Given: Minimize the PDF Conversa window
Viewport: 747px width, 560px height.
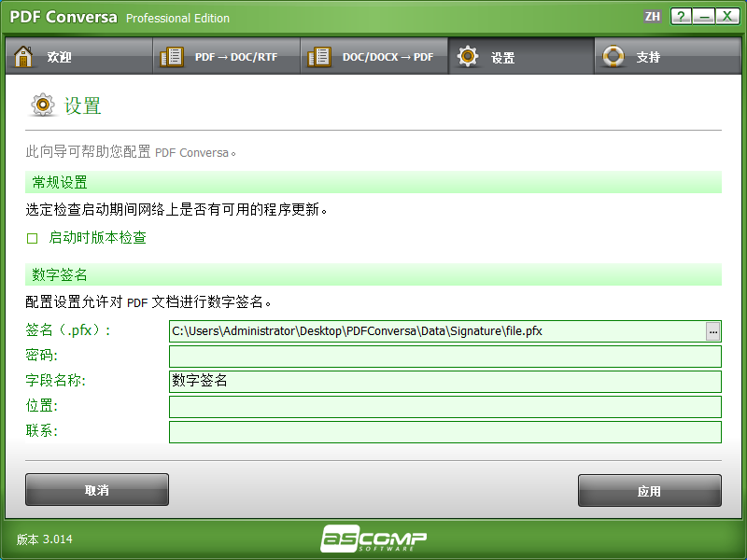Looking at the screenshot, I should (x=704, y=17).
